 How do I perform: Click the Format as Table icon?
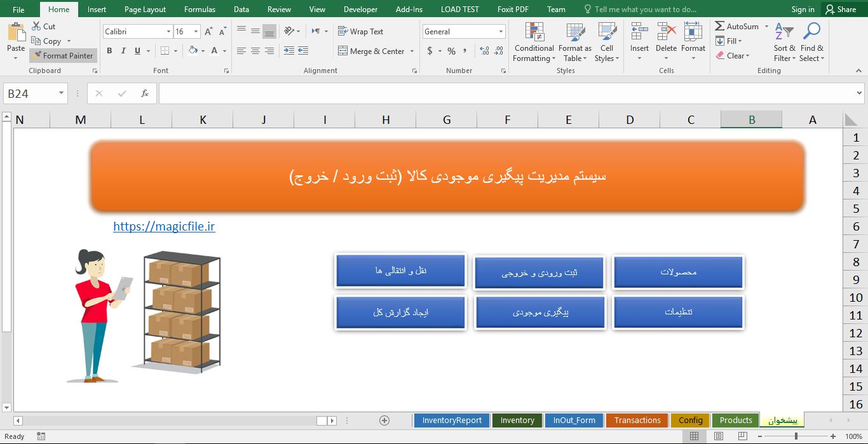tap(574, 42)
